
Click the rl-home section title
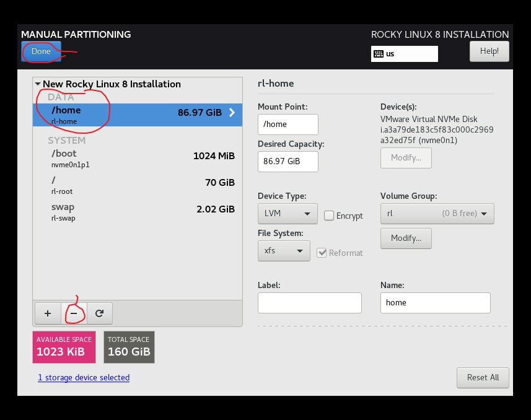[x=276, y=84]
